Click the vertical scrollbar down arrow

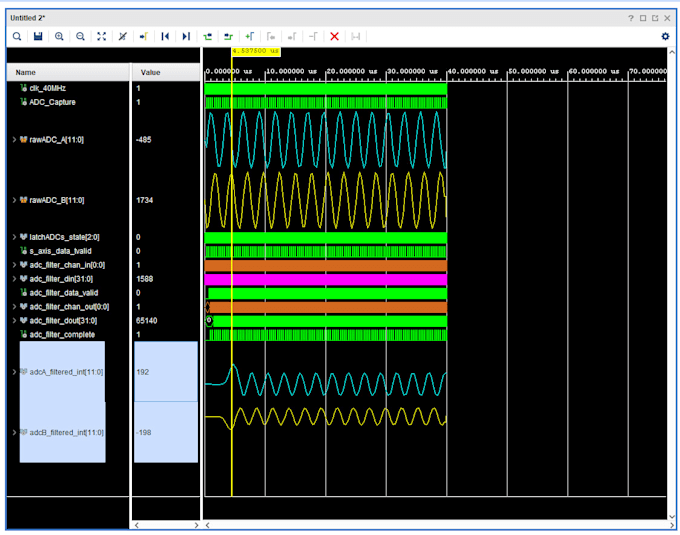click(x=672, y=516)
